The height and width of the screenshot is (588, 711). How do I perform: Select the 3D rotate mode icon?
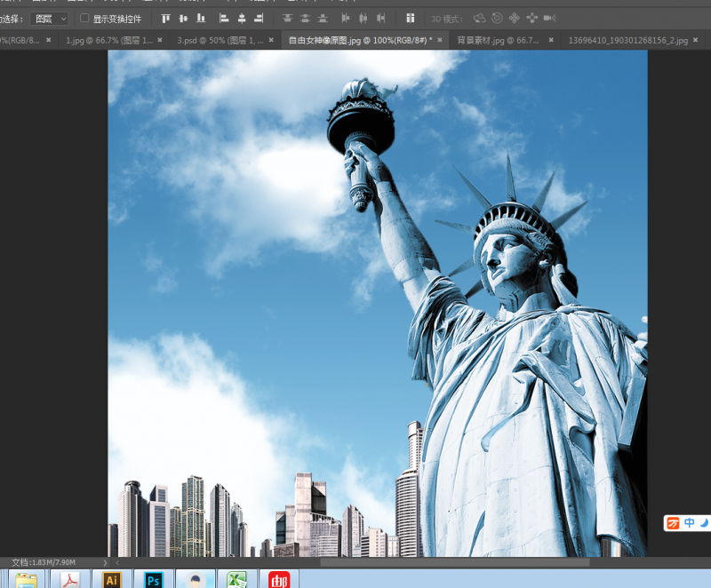point(480,18)
